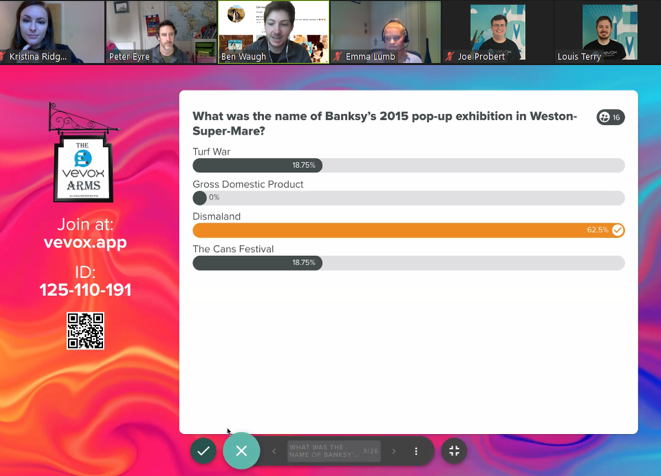Click the participant count icon showing 16
The height and width of the screenshot is (476, 661).
click(x=610, y=117)
